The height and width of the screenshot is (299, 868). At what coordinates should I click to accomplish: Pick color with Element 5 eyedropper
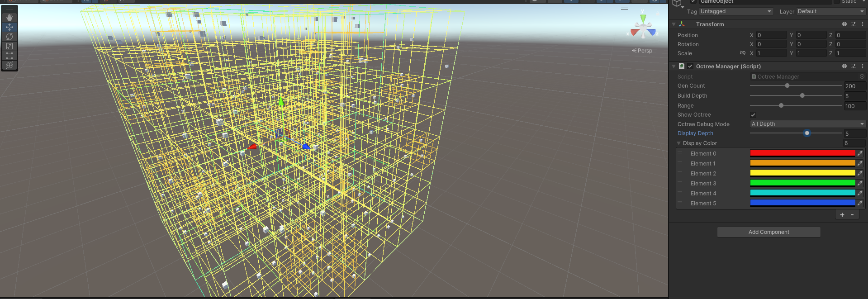[860, 203]
